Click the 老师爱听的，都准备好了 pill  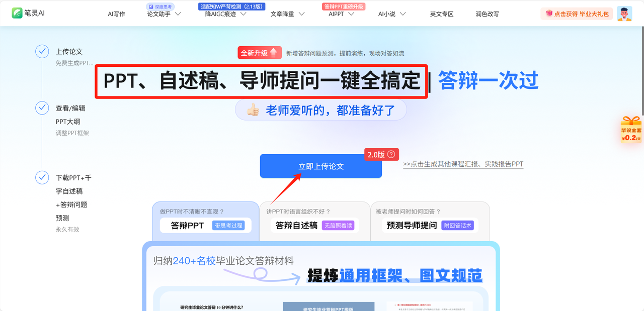320,110
